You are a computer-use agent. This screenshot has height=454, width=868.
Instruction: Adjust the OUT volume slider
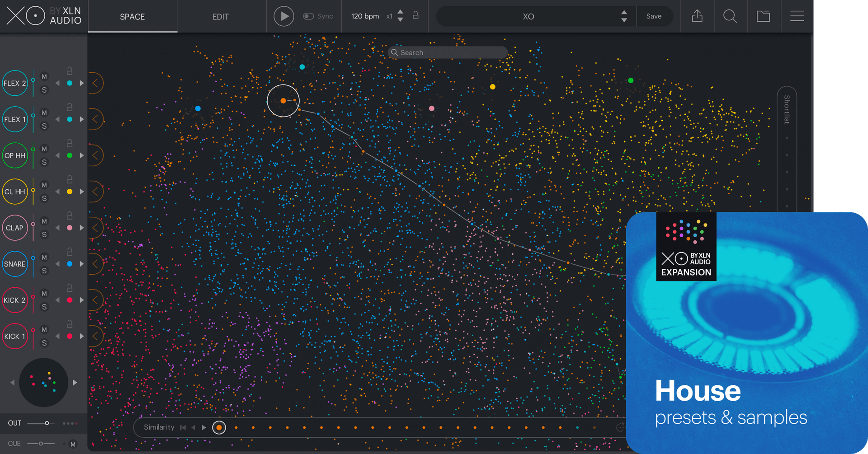(41, 423)
